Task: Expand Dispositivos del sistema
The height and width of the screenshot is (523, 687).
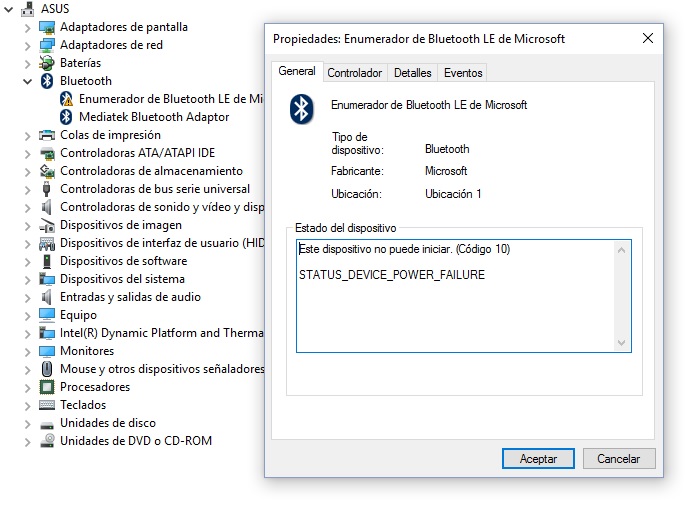Action: (27, 279)
